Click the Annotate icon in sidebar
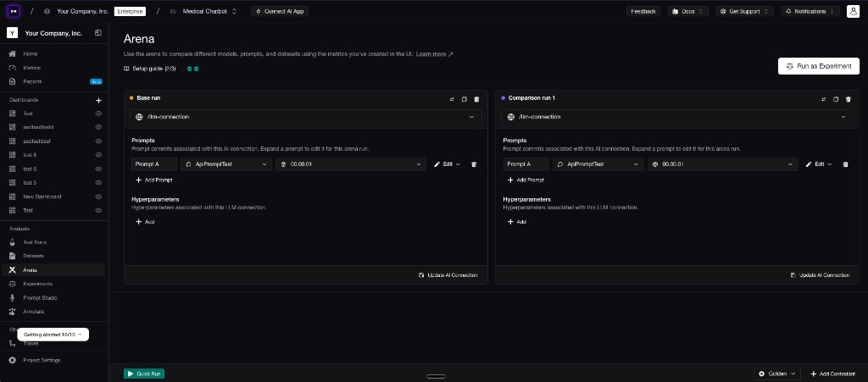Viewport: 868px width, 382px height. click(x=12, y=311)
